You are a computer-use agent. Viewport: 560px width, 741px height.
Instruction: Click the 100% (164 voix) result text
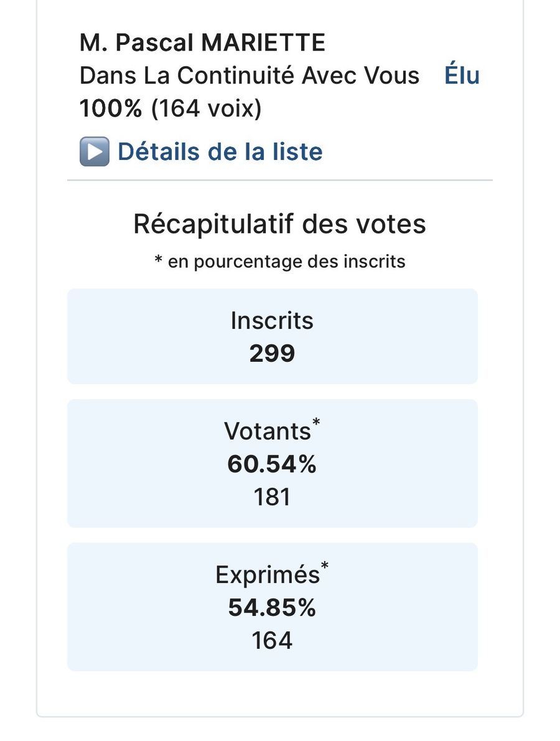[x=170, y=109]
